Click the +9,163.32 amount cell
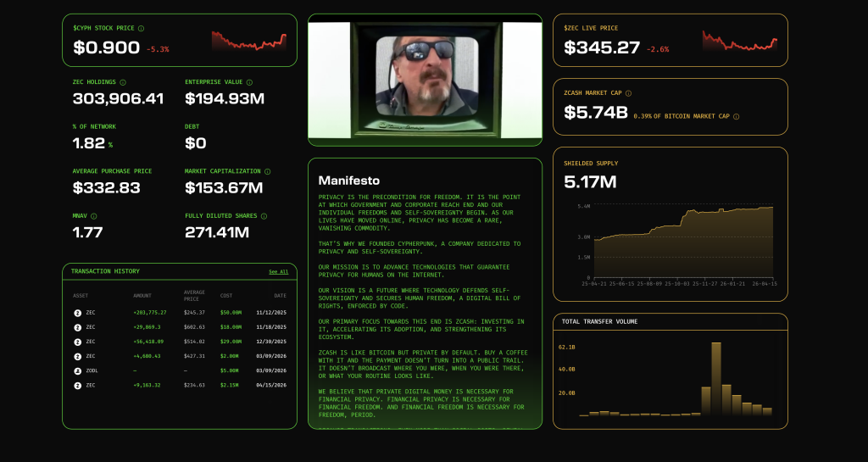Image resolution: width=868 pixels, height=462 pixels. [x=147, y=385]
